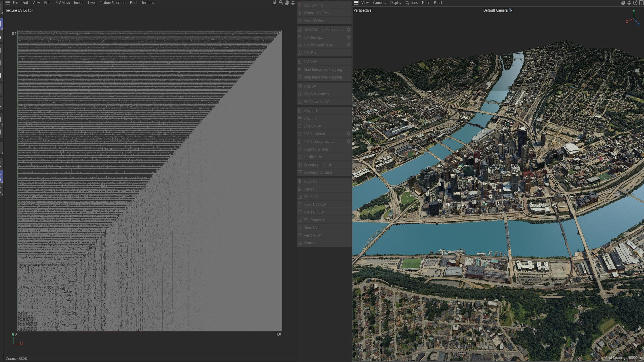Screen dimensions: 644x362
Task: Click the zoom arrows icon in UV editor
Action: 293,3
